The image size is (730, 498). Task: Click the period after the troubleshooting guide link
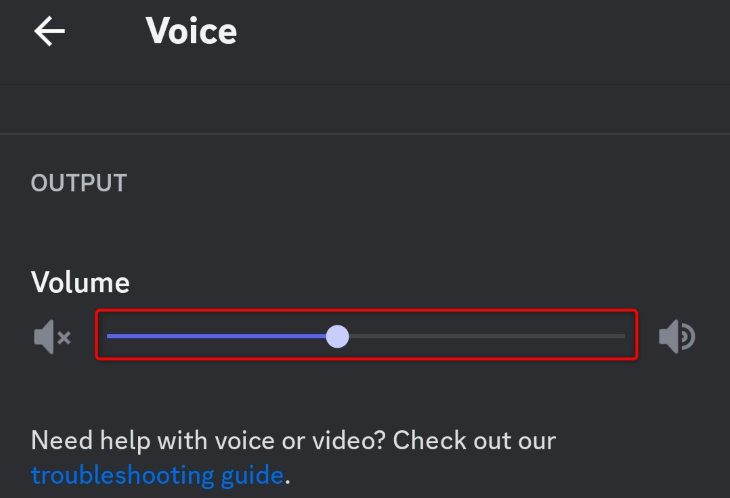coord(287,476)
